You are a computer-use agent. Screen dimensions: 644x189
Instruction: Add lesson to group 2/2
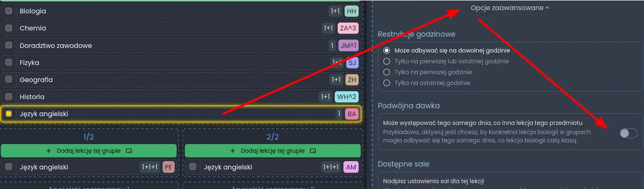(x=273, y=151)
